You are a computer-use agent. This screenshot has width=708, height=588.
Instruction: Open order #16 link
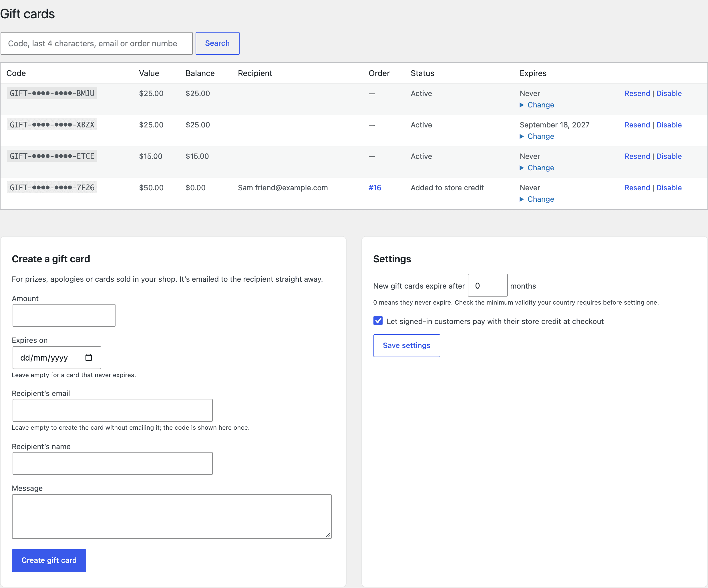(375, 188)
